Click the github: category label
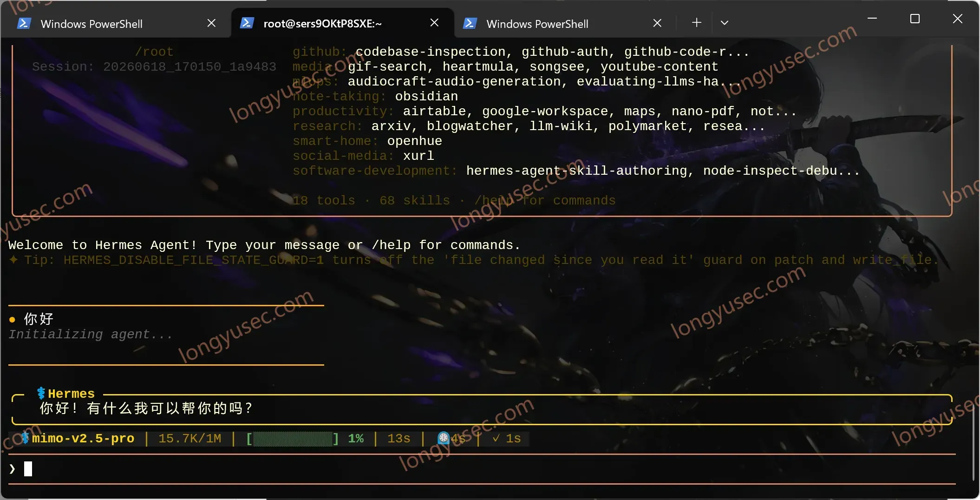Screen dimensions: 980x500 pos(320,52)
